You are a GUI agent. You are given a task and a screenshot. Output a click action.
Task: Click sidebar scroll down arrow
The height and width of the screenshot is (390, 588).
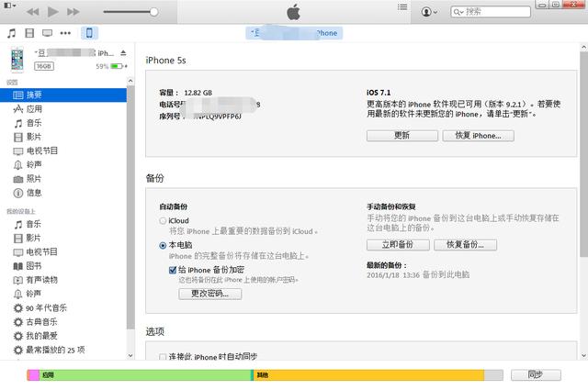130,355
